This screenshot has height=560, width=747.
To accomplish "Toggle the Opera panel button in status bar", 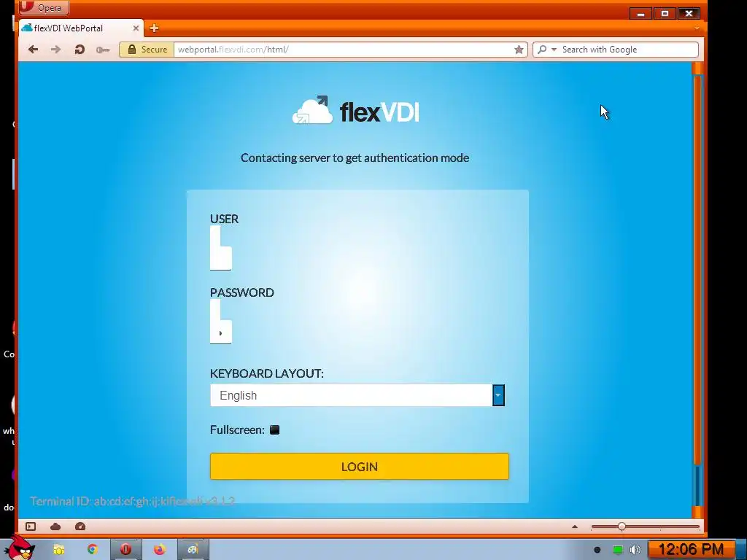I will pos(31,526).
